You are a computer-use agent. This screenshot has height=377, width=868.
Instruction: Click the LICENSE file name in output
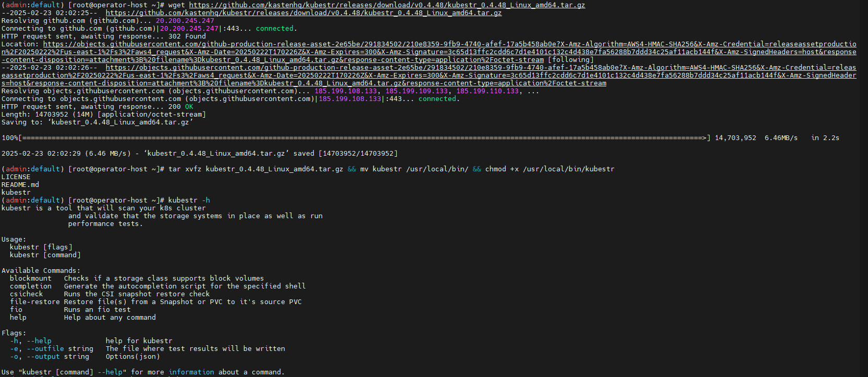tap(16, 177)
